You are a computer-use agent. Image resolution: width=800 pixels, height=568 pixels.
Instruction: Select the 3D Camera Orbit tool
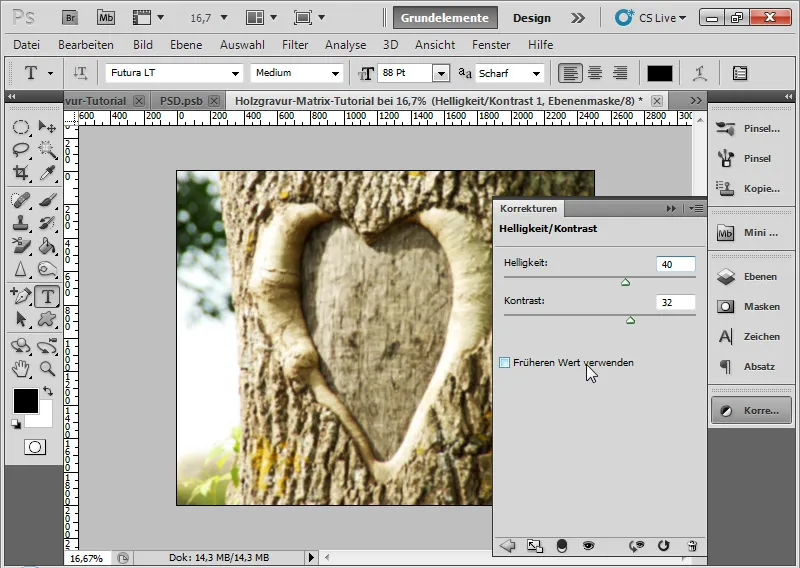point(47,346)
